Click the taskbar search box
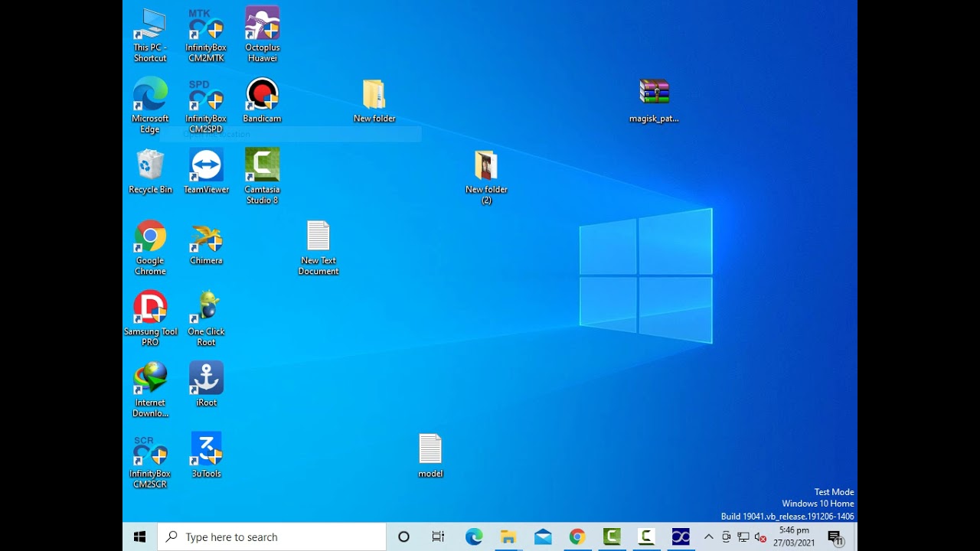This screenshot has width=980, height=551. (x=272, y=537)
